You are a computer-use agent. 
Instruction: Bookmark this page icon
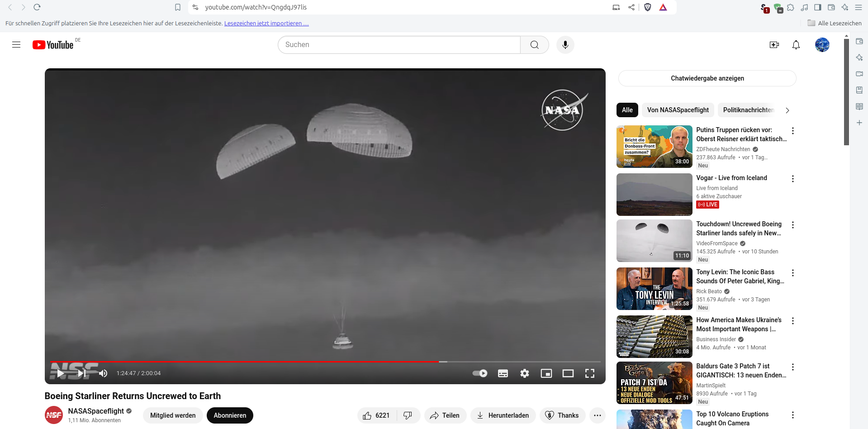tap(178, 7)
